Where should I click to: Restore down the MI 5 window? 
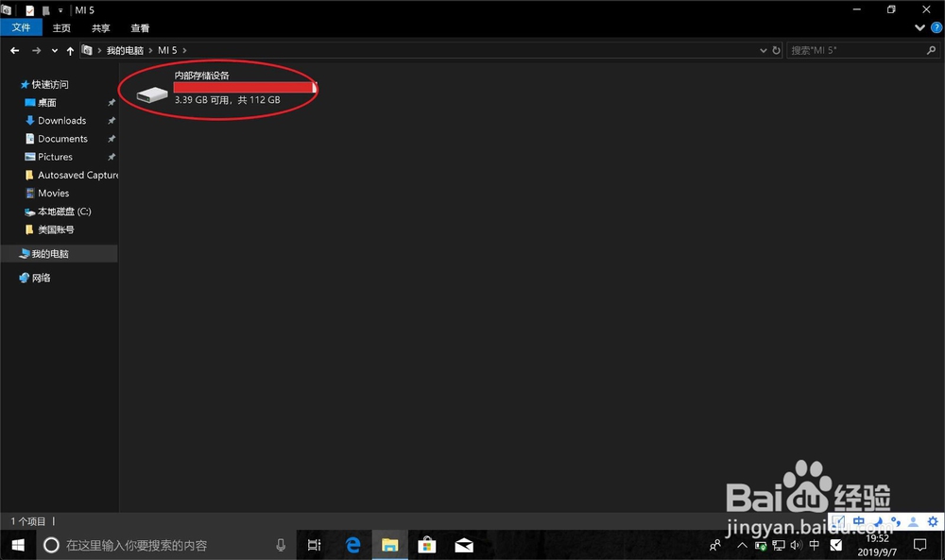pyautogui.click(x=891, y=9)
